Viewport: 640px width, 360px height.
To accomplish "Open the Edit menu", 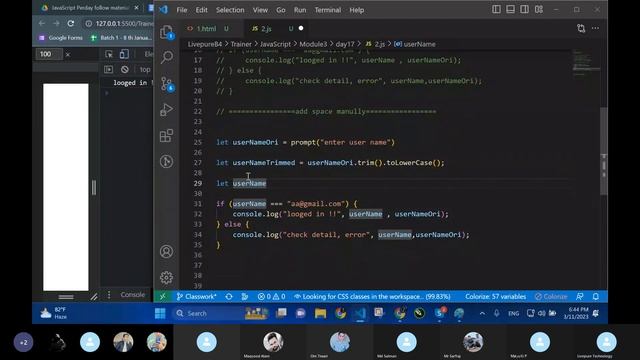I will (x=201, y=10).
